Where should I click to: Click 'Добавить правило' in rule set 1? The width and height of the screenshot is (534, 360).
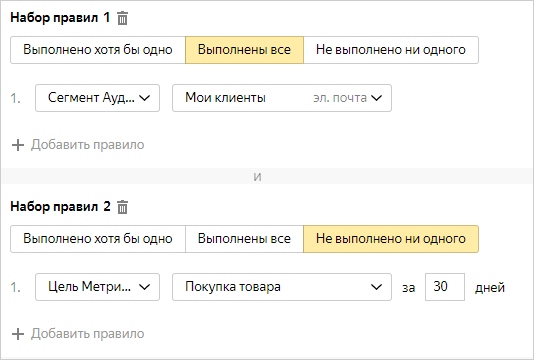(88, 145)
